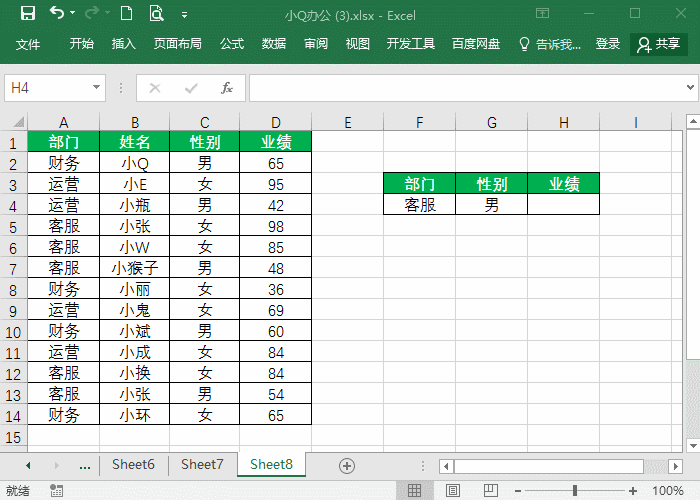This screenshot has width=700, height=500.
Task: Open the 开发工具 ribbon tab
Action: point(411,44)
